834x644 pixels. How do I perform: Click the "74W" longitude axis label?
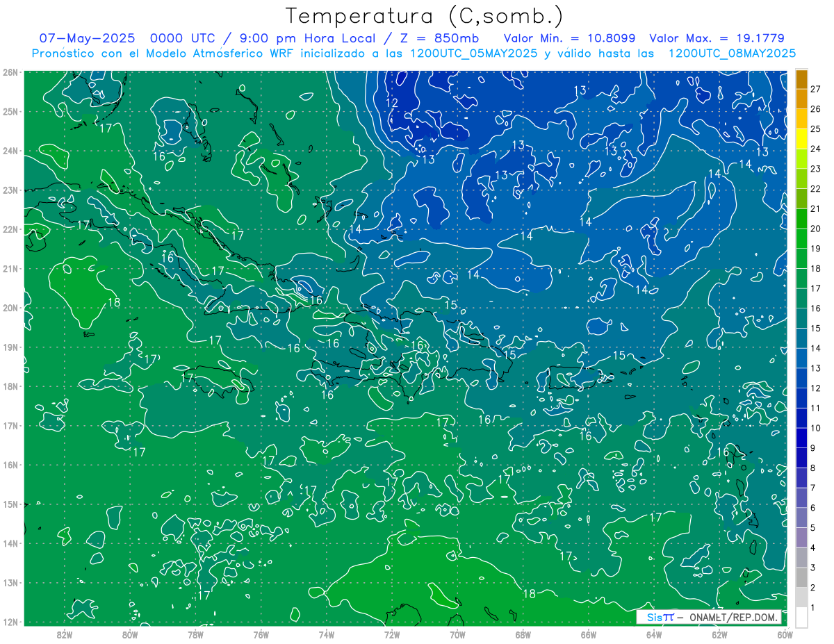click(x=327, y=634)
